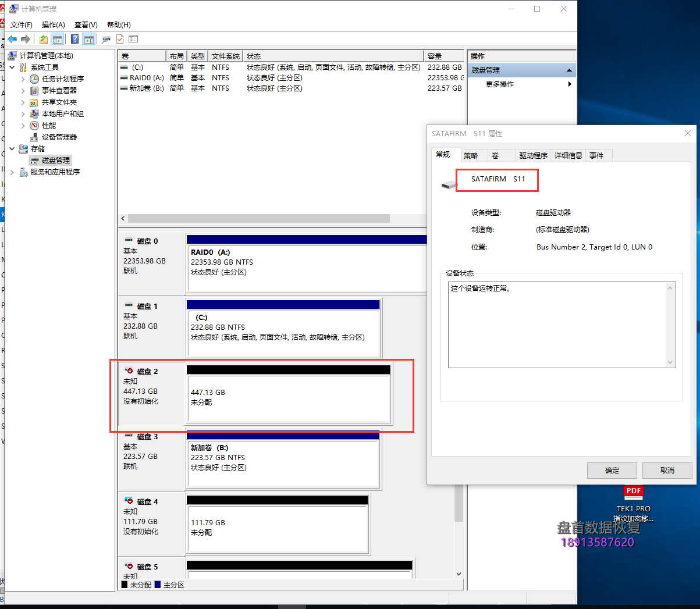Click the blue Help question mark icon
The image size is (700, 609).
(x=74, y=39)
